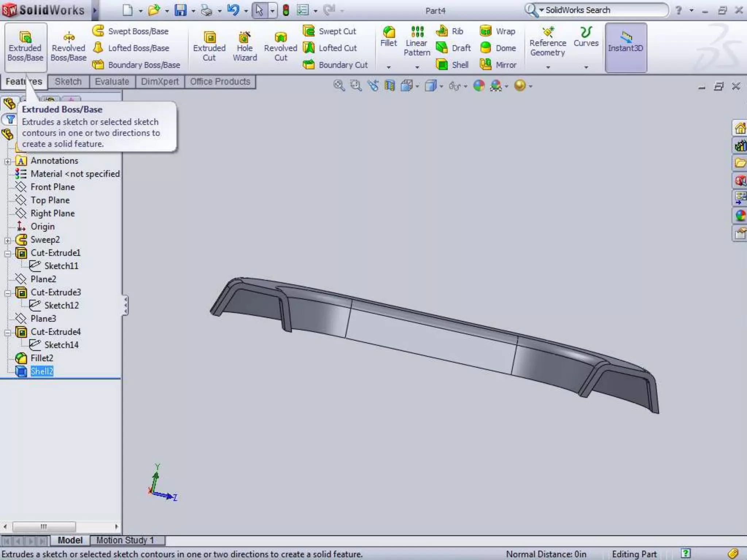Expand the Sweep2 feature node
The width and height of the screenshot is (747, 560).
[8, 240]
